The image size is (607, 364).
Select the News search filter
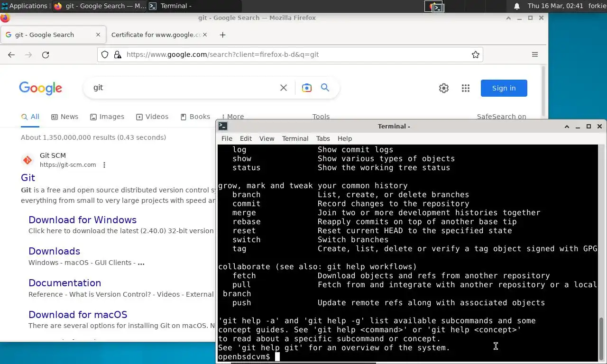pos(64,117)
